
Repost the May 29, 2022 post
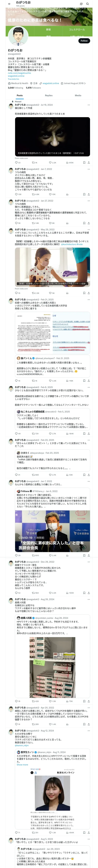33,293
